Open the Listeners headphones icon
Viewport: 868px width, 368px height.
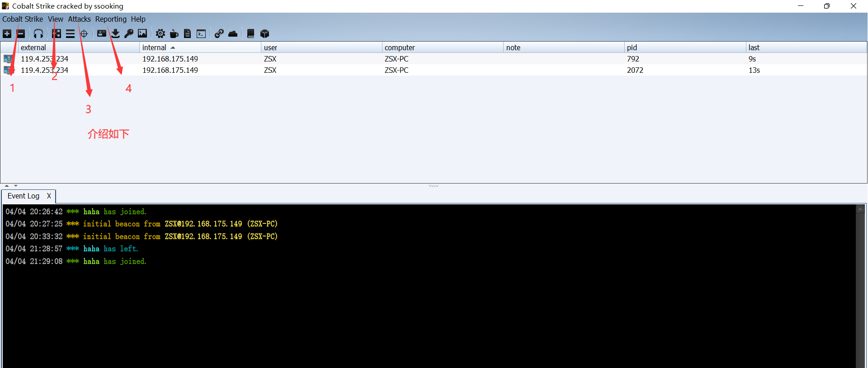click(x=38, y=34)
